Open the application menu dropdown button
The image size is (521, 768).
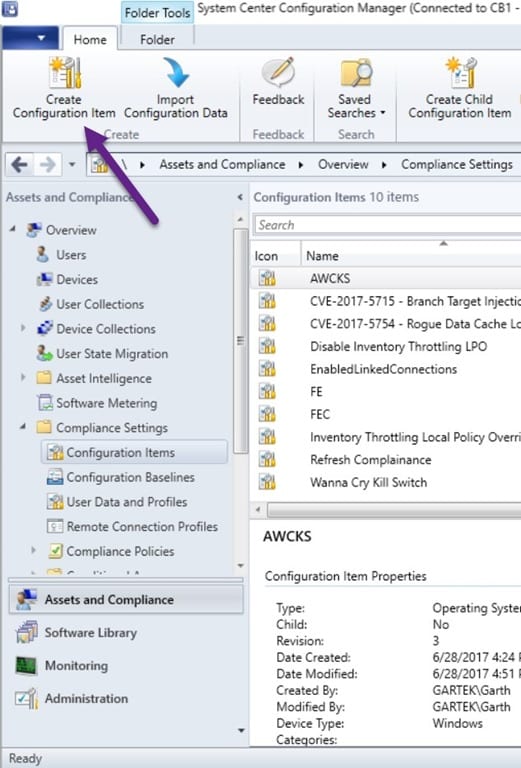(30, 38)
